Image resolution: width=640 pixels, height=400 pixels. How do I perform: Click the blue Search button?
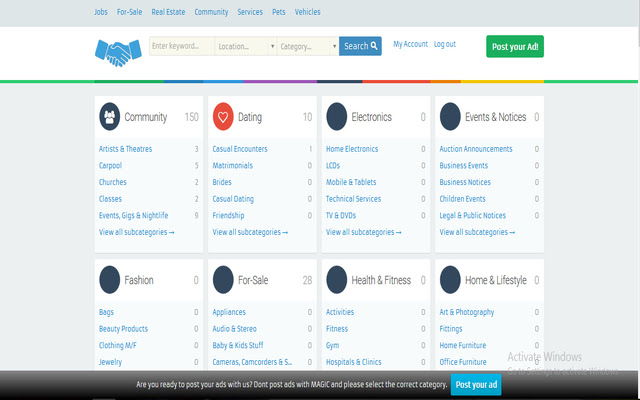tap(360, 46)
